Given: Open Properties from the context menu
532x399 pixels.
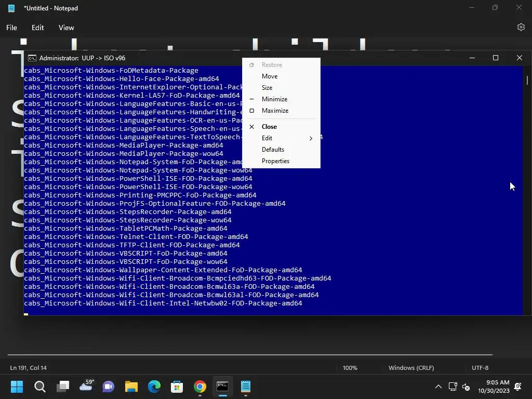Looking at the screenshot, I should pos(281,161).
